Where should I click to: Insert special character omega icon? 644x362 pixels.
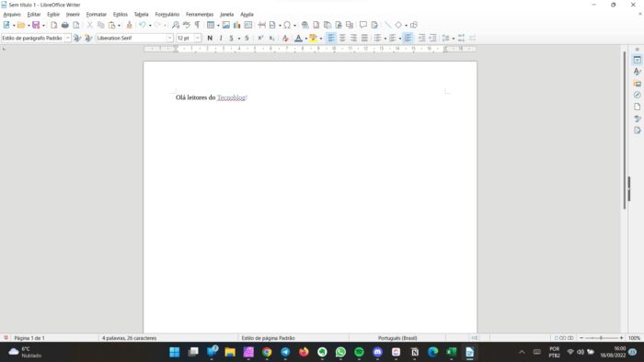(x=287, y=25)
